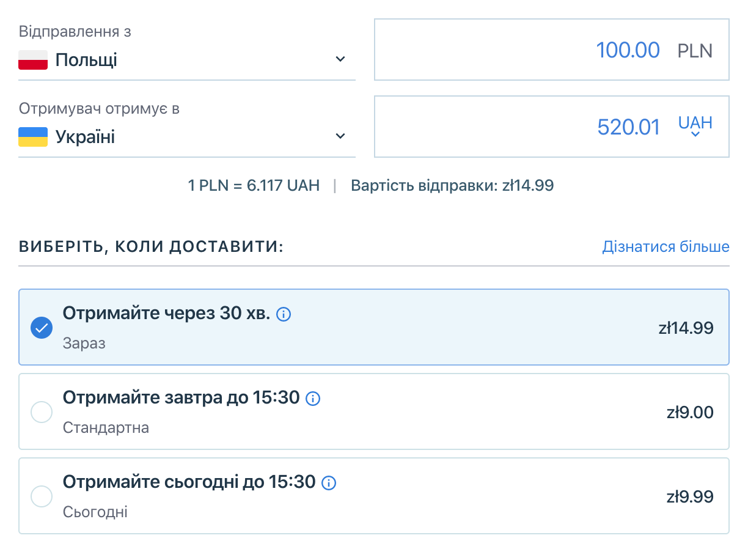Image resolution: width=748 pixels, height=560 pixels.
Task: Click the "Вартість відправки" fee text
Action: tap(452, 186)
